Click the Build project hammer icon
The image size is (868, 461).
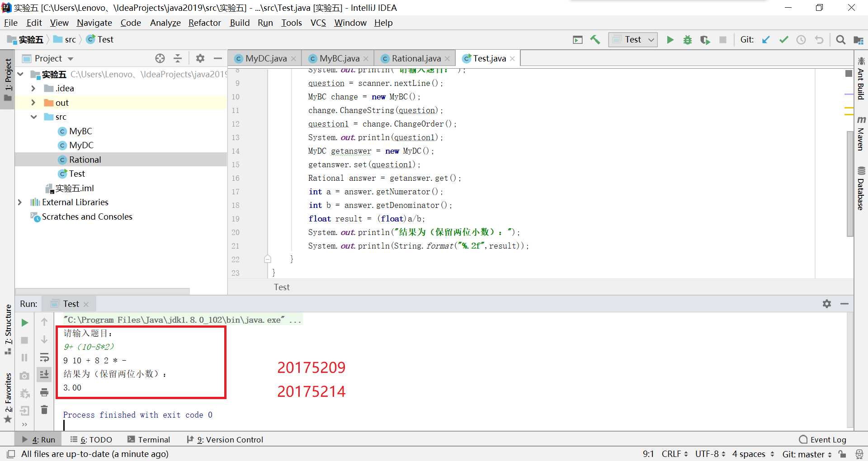coord(595,40)
